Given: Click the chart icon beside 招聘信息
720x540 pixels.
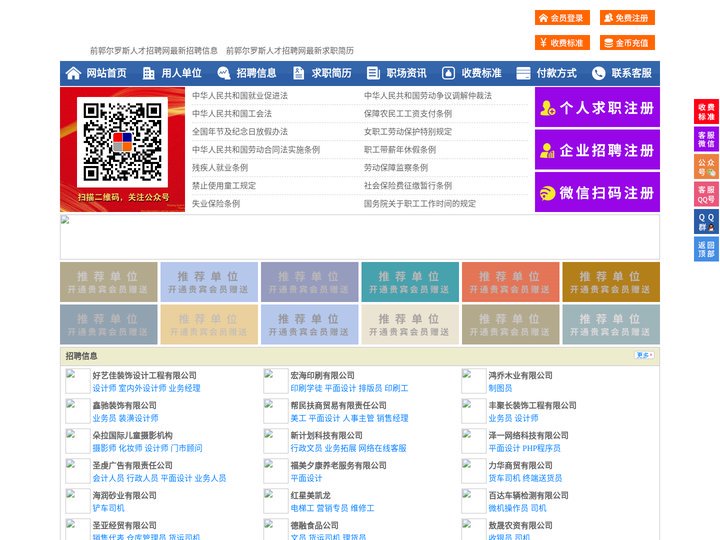Looking at the screenshot, I should pyautogui.click(x=224, y=73).
